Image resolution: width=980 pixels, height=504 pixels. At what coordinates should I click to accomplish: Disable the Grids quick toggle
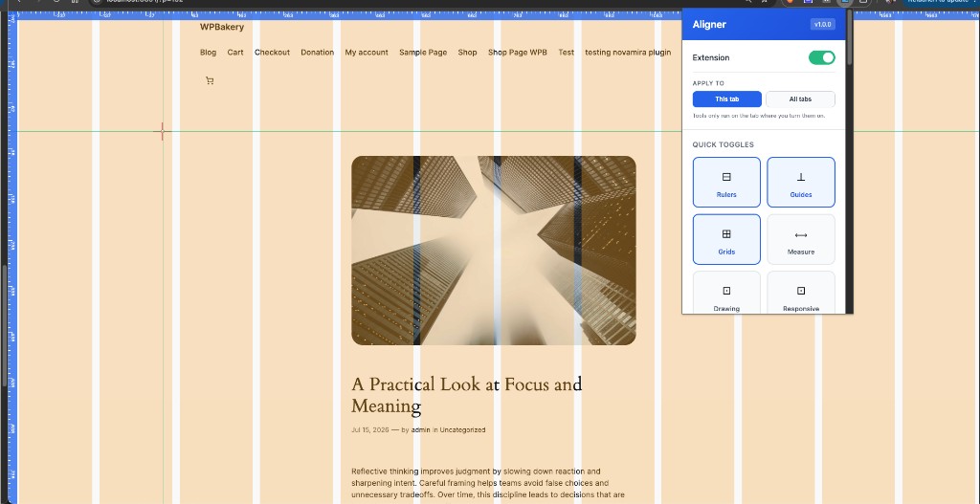(726, 239)
